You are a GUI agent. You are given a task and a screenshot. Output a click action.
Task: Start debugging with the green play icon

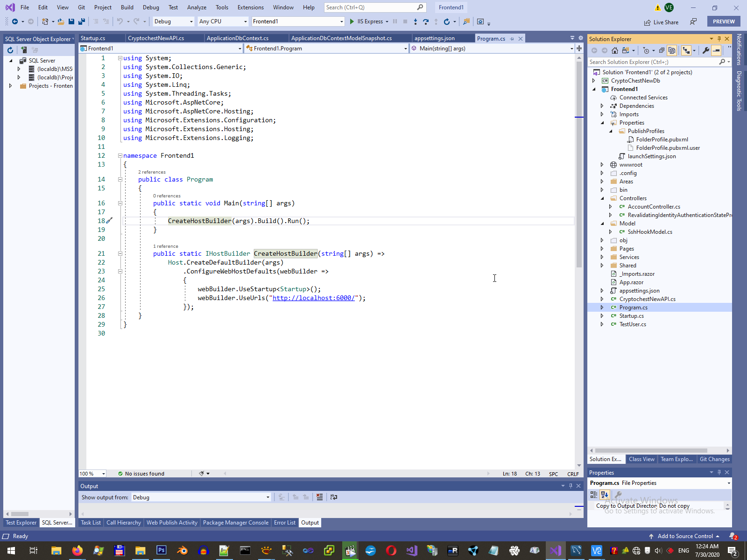coord(352,21)
